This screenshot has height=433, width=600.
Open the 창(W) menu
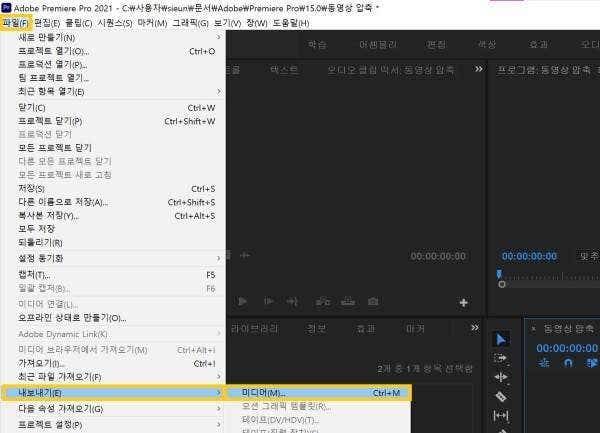(257, 23)
